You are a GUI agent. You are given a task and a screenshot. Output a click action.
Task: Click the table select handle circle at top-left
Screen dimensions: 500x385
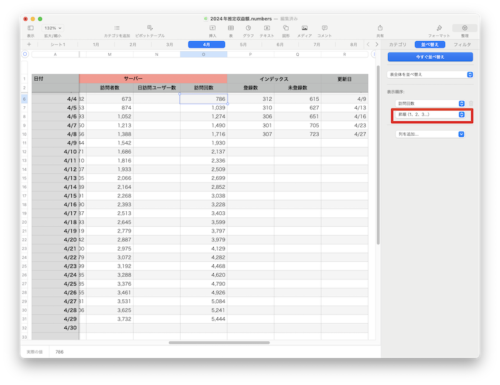pos(25,54)
